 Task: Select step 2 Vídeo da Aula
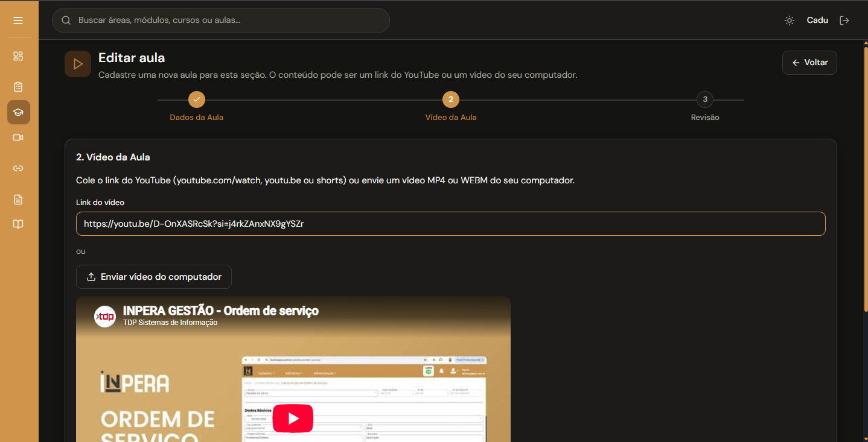[451, 99]
